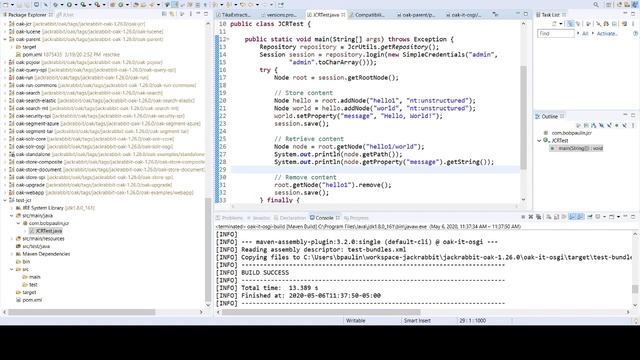
Task: Open the Javadoc tab in bottom panel
Action: 259,218
